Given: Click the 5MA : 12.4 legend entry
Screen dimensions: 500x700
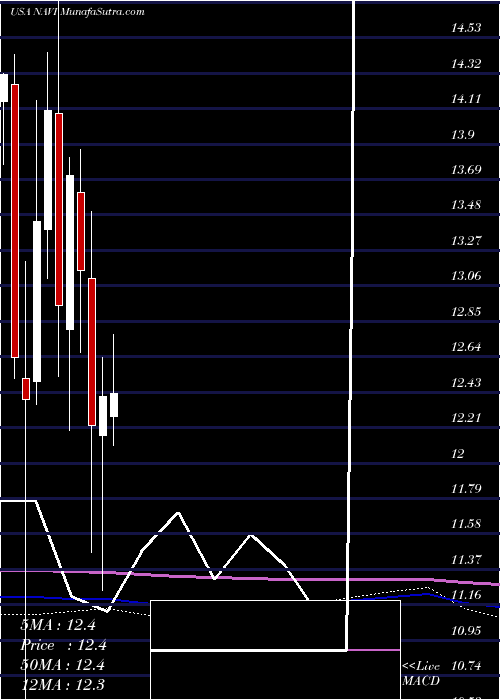Looking at the screenshot, I should tap(58, 625).
